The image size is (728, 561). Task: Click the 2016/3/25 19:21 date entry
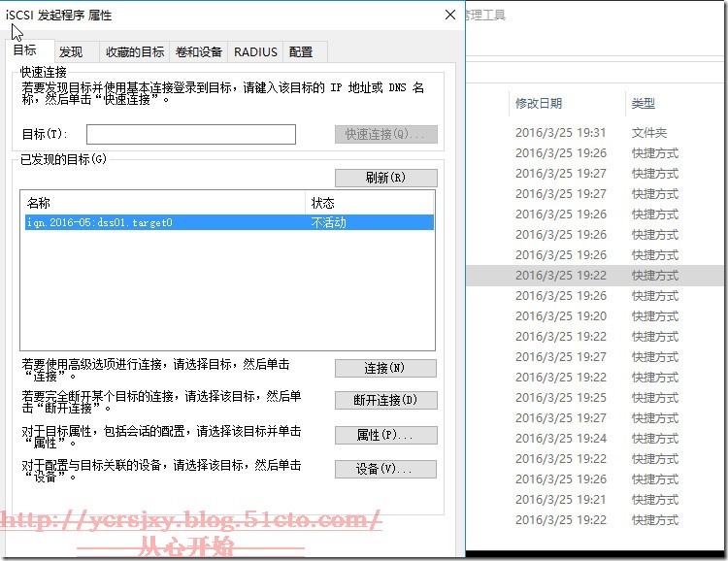pos(561,500)
